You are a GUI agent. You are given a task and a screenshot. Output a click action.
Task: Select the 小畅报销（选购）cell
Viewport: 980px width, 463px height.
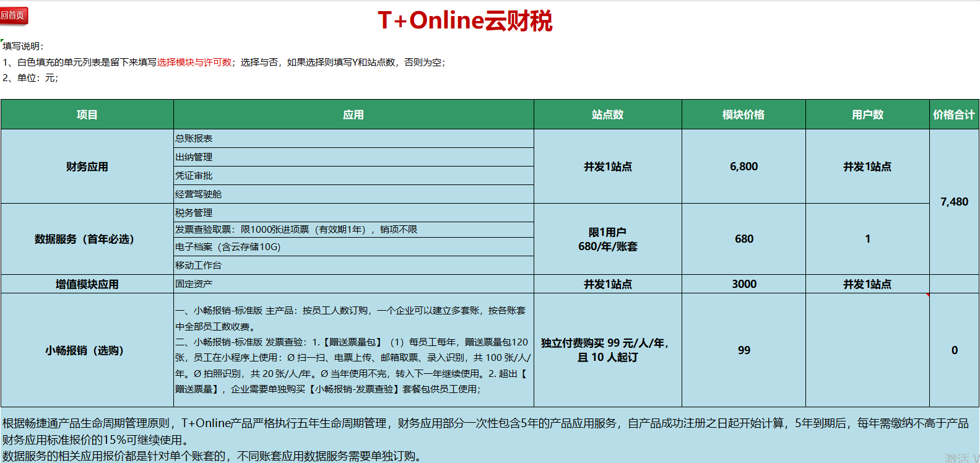pyautogui.click(x=87, y=350)
